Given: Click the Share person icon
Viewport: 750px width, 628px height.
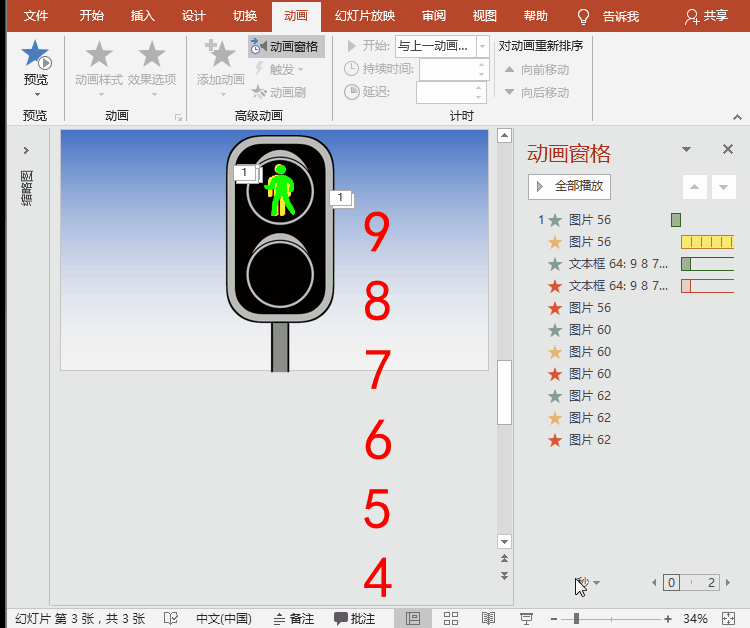Looking at the screenshot, I should tap(691, 17).
